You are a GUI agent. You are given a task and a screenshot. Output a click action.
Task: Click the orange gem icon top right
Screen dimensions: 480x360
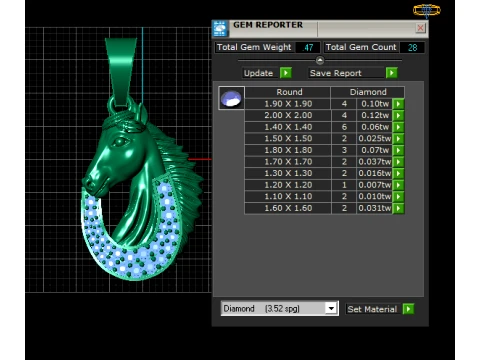click(x=427, y=11)
